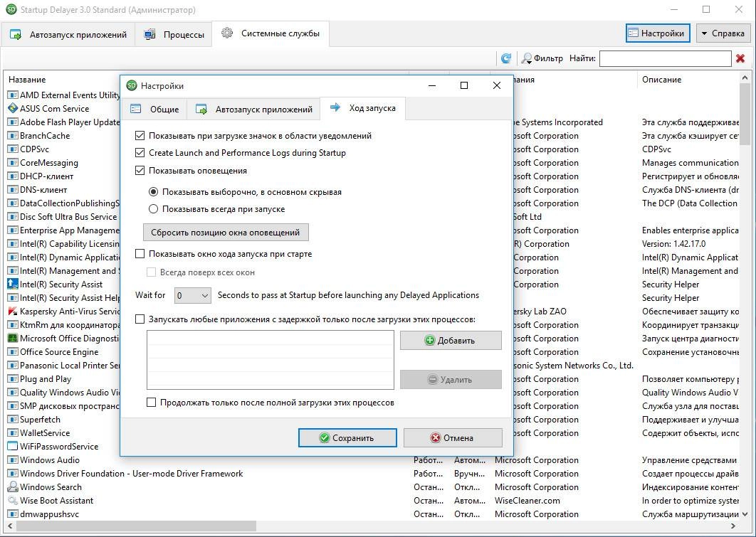Enable Показывать окно хода запуска при старте
Image resolution: width=756 pixels, height=537 pixels.
pyautogui.click(x=140, y=253)
